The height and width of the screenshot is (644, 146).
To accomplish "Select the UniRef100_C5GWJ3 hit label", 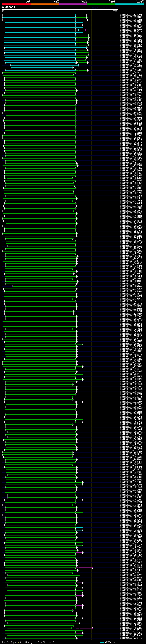I will (131, 77).
